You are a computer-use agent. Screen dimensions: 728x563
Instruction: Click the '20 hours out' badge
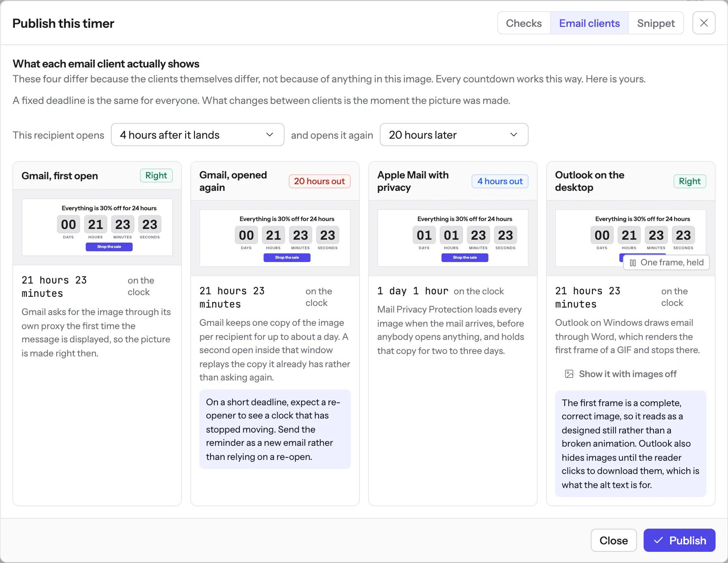tap(319, 181)
